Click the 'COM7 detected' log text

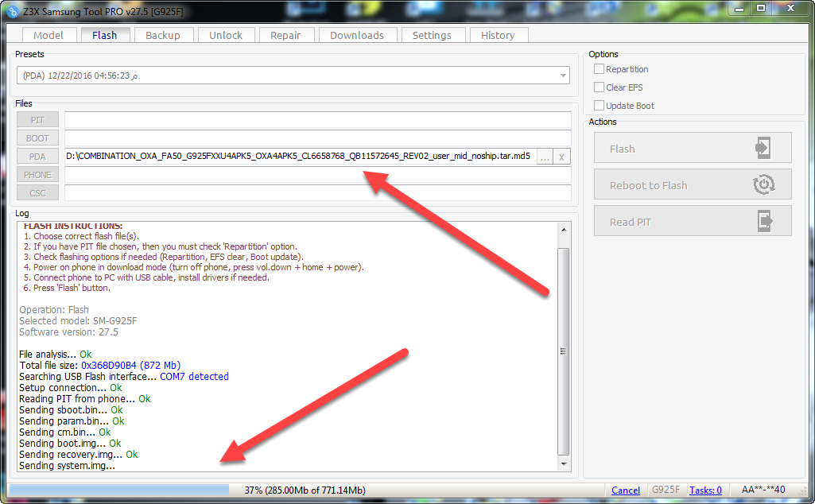tap(194, 376)
